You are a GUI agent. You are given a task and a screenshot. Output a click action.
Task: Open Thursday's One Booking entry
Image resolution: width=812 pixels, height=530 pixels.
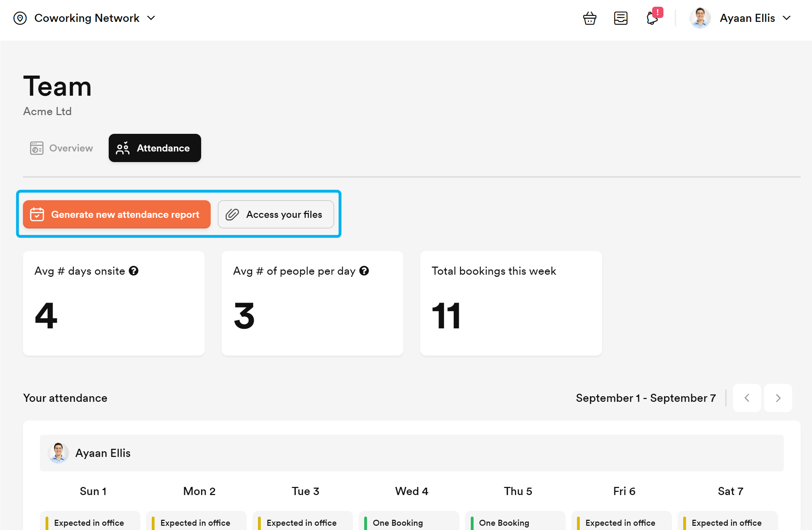(515, 521)
